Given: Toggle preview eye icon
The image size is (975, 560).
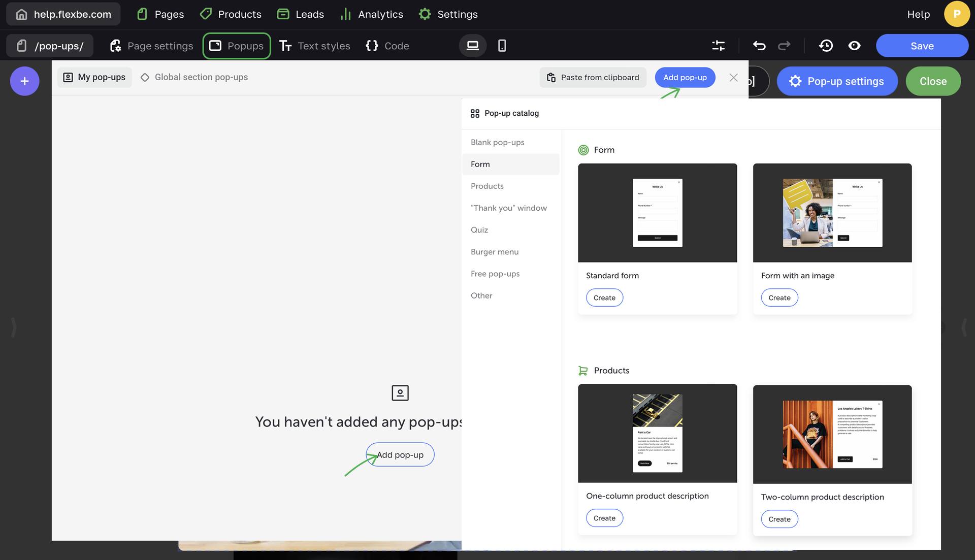Looking at the screenshot, I should (x=855, y=46).
